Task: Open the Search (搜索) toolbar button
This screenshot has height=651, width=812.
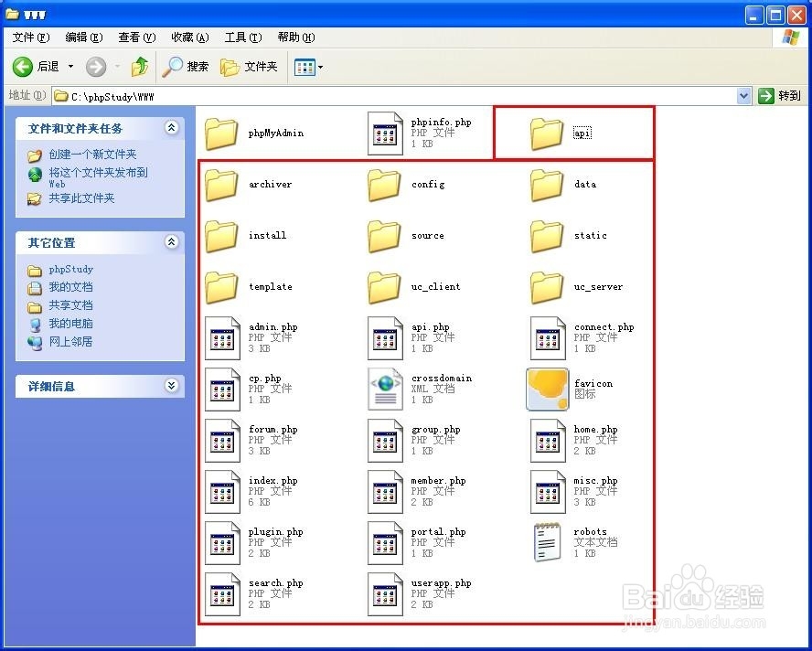Action: click(x=186, y=67)
